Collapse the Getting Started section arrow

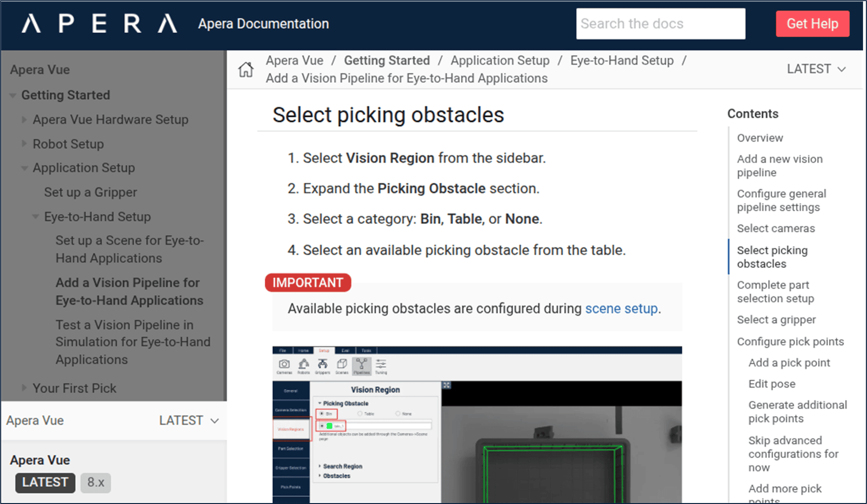(13, 95)
